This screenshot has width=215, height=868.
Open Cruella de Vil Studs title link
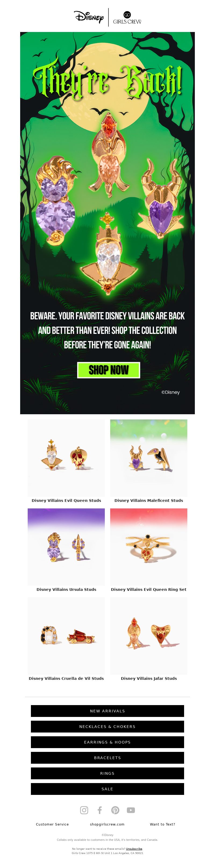pos(66,678)
